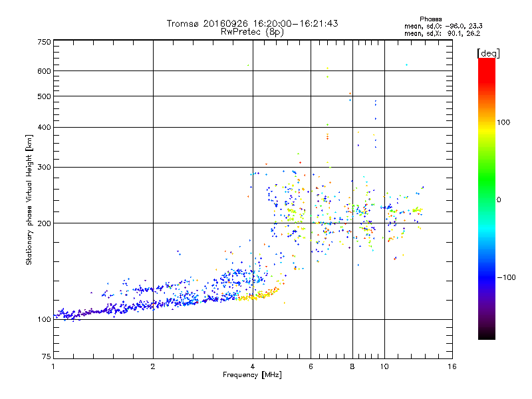Click the '[deg]' colorbar unit label

(488, 53)
